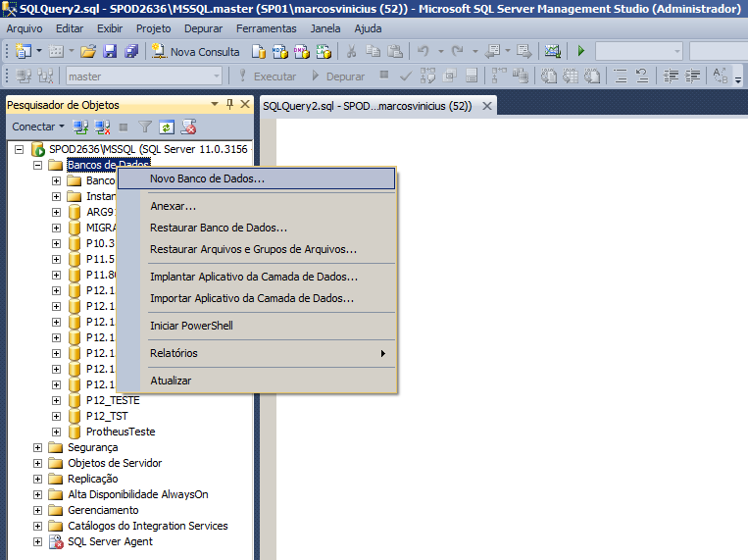Click the XMLA query icon

pos(324,51)
